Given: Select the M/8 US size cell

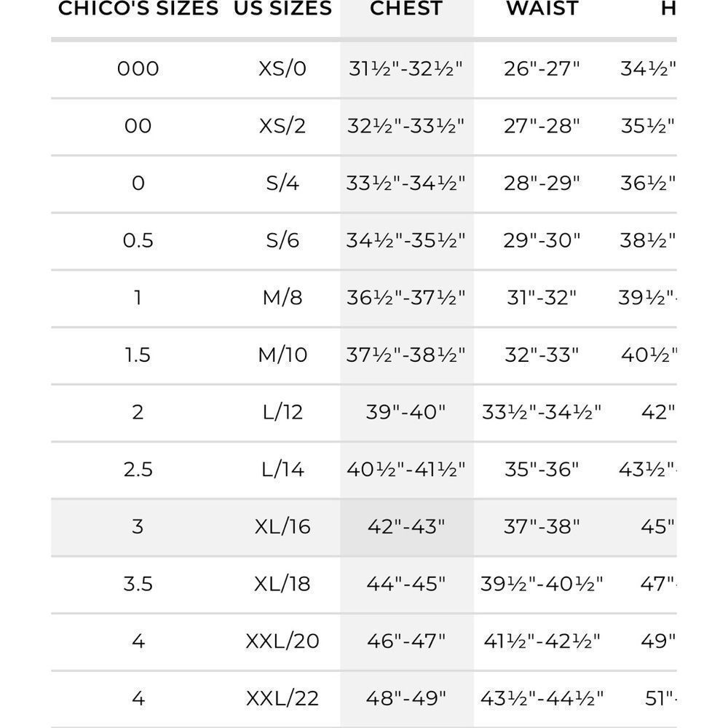Looking at the screenshot, I should [x=282, y=298].
